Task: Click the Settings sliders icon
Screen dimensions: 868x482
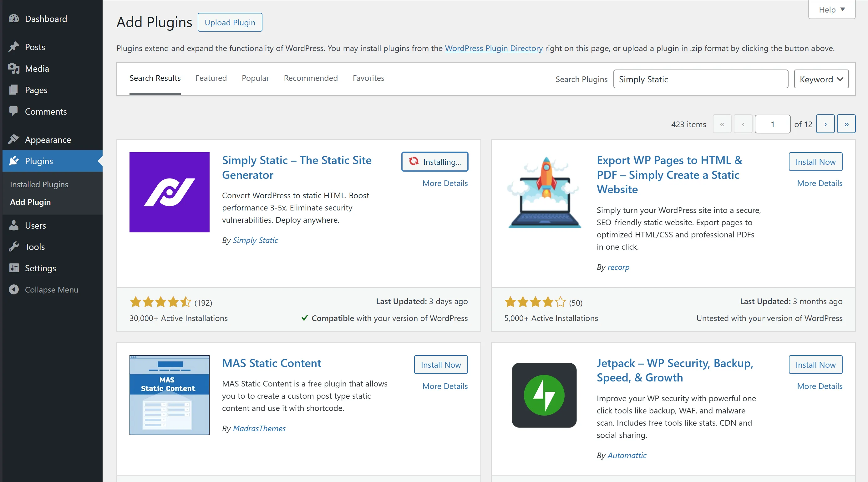Action: click(14, 268)
